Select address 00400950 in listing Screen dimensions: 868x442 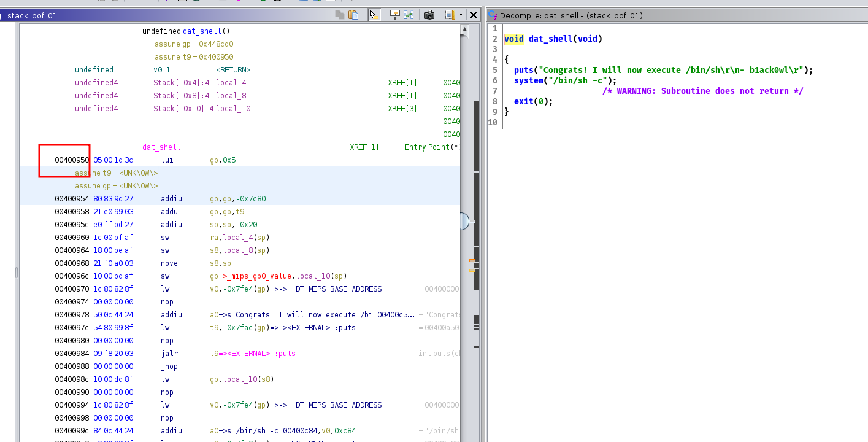tap(72, 160)
